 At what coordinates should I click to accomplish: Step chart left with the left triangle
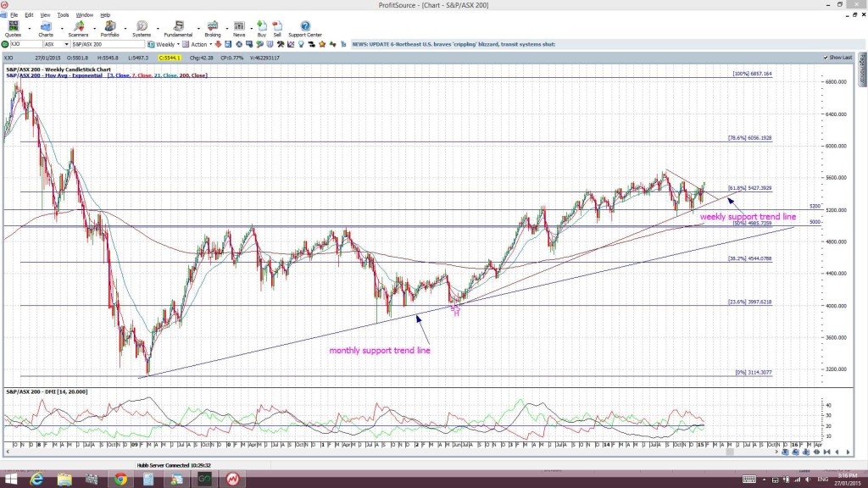point(837,452)
